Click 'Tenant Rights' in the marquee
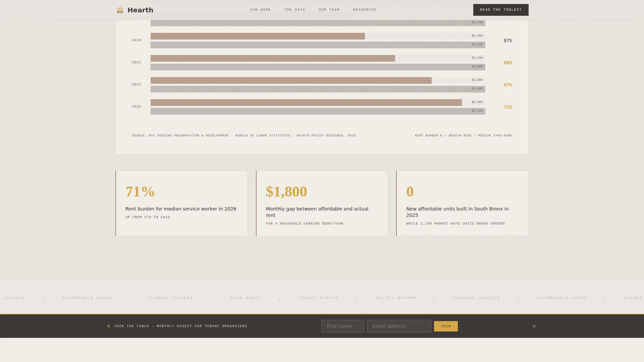 tap(318, 298)
